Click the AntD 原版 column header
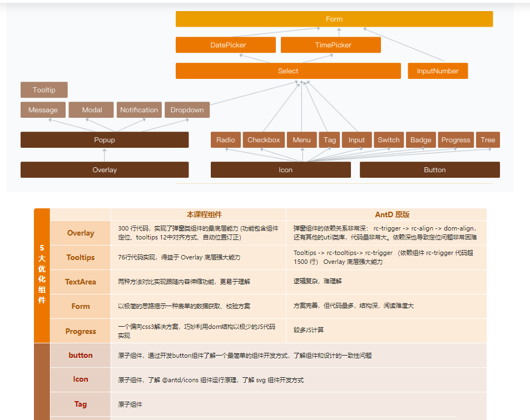The image size is (530, 420). 392,214
